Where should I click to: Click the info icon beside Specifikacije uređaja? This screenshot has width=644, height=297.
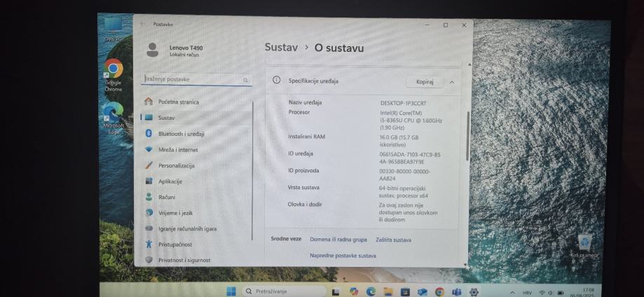click(x=276, y=80)
